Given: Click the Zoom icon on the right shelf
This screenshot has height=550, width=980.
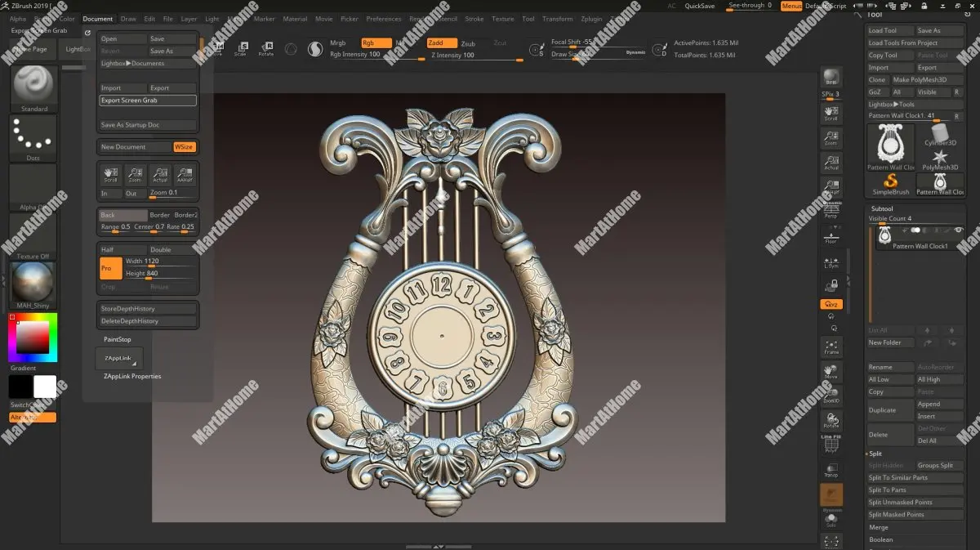Looking at the screenshot, I should point(831,137).
